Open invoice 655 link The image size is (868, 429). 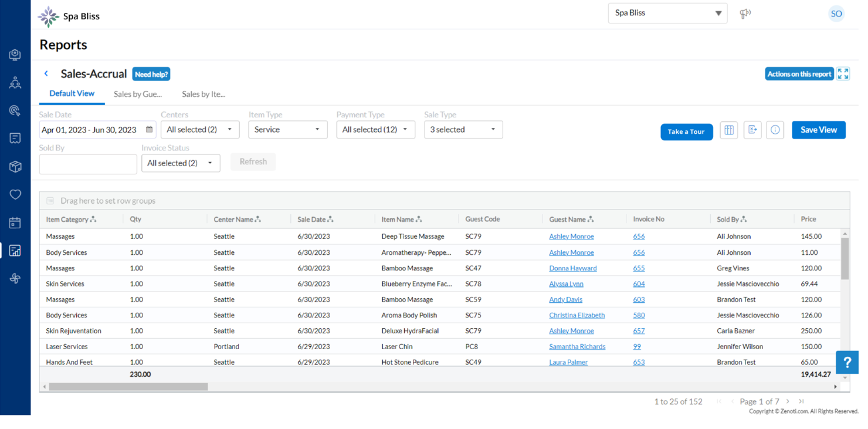click(x=639, y=268)
